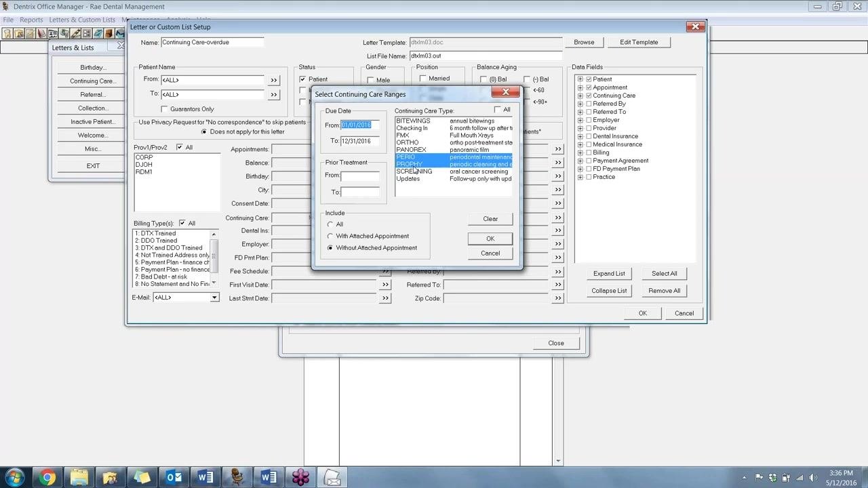The height and width of the screenshot is (488, 868).
Task: Select the With Attached Appointment option
Action: point(330,236)
